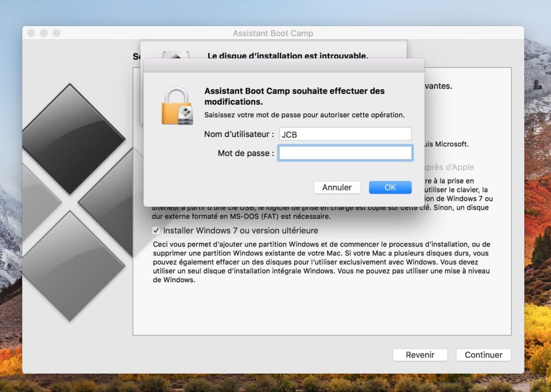Click the zoom button of Boot Camp window
551x392 pixels.
(x=56, y=33)
